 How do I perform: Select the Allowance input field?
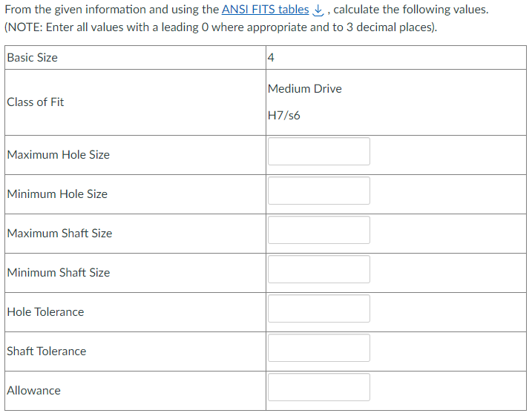pyautogui.click(x=318, y=388)
